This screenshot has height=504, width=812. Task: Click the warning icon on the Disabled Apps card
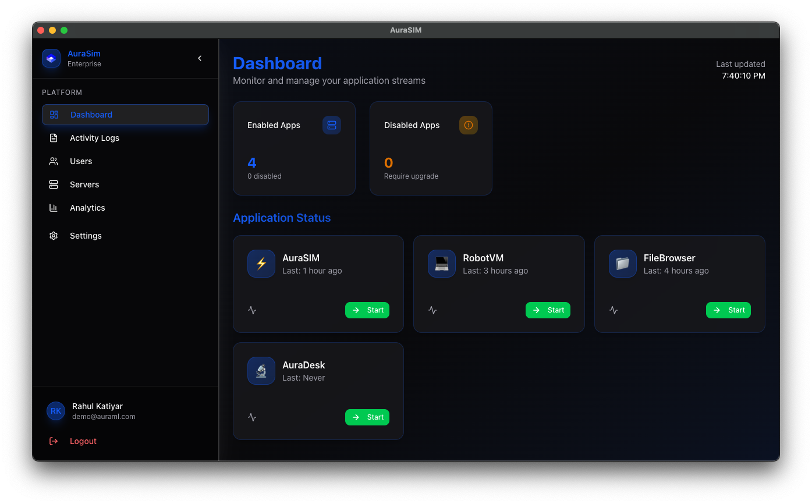[469, 125]
